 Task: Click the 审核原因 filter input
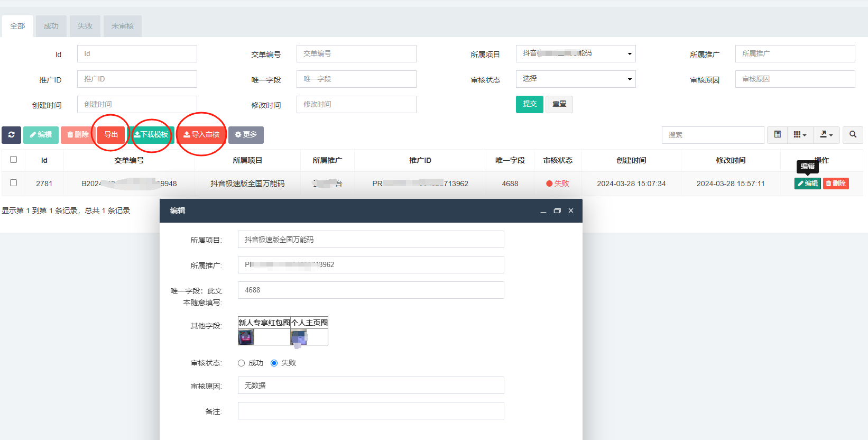[795, 79]
